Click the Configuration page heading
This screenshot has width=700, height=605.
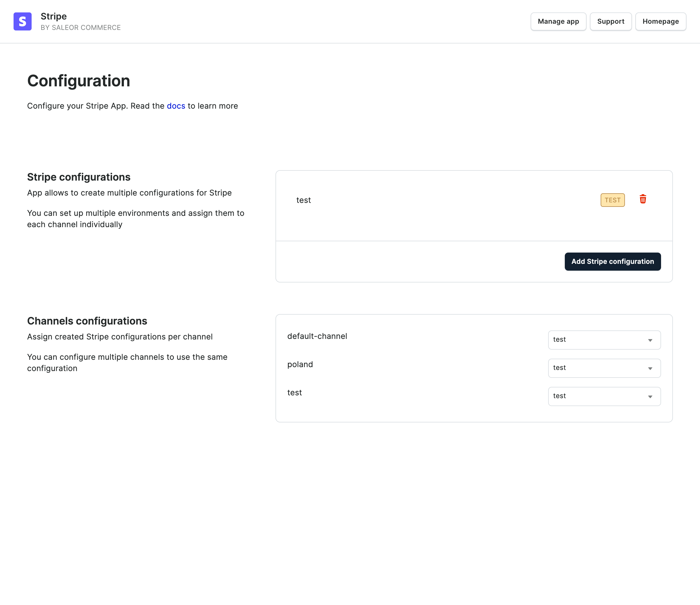[x=79, y=80]
